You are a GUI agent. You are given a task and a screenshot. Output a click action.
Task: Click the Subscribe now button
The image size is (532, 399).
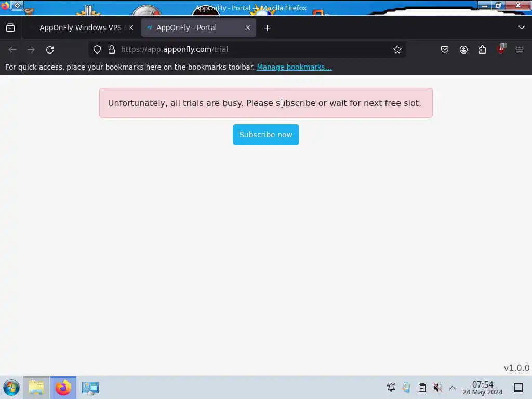[x=266, y=135]
